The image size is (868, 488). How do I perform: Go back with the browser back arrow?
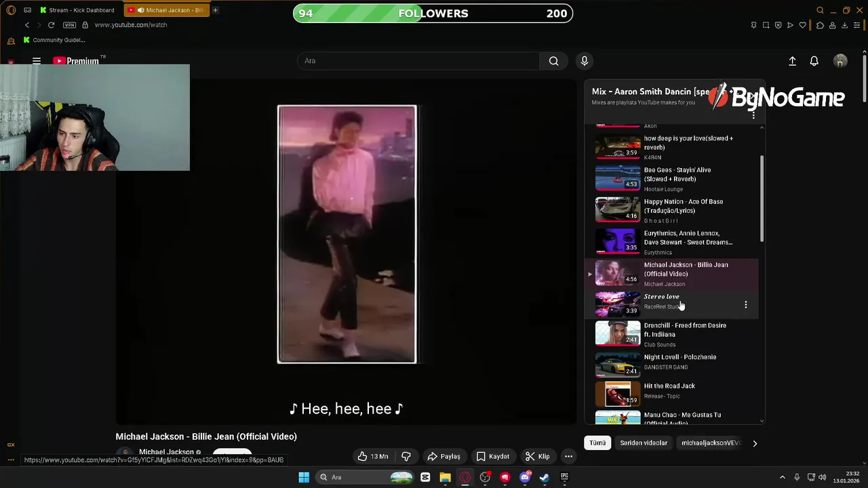27,25
